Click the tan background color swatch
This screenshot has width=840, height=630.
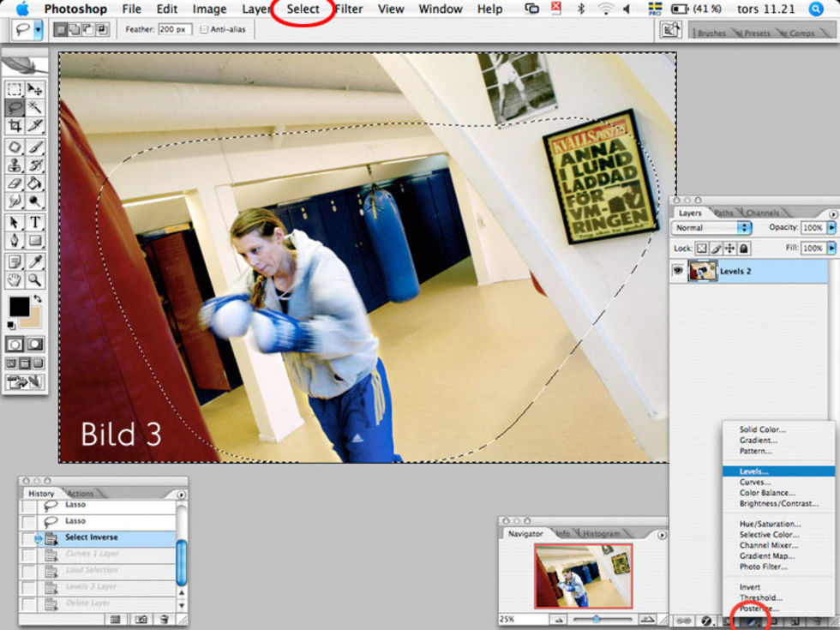click(x=33, y=321)
